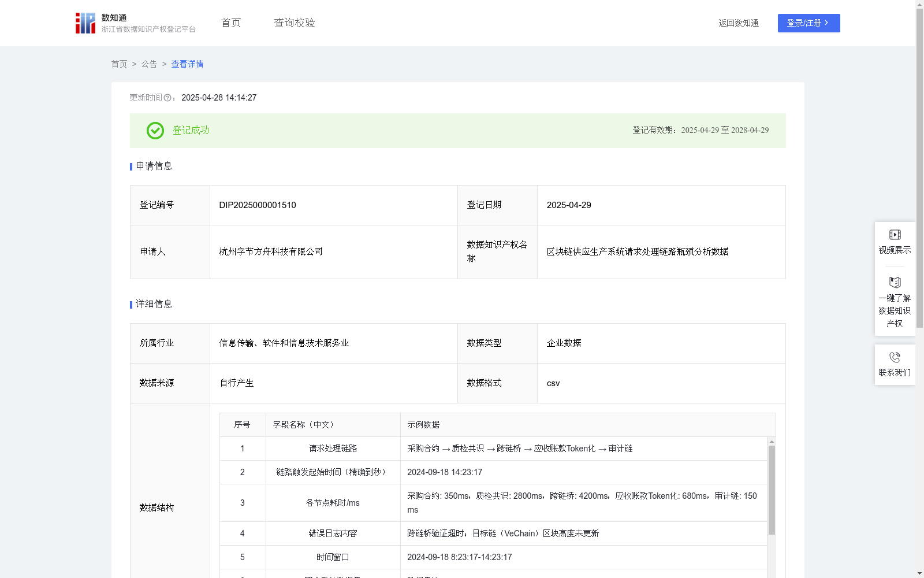This screenshot has height=578, width=924.
Task: Click the 返回数知通 link
Action: (x=739, y=23)
